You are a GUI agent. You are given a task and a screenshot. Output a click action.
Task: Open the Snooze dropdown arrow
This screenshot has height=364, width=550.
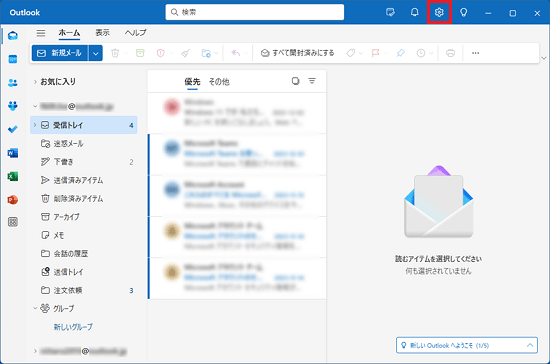pos(431,53)
